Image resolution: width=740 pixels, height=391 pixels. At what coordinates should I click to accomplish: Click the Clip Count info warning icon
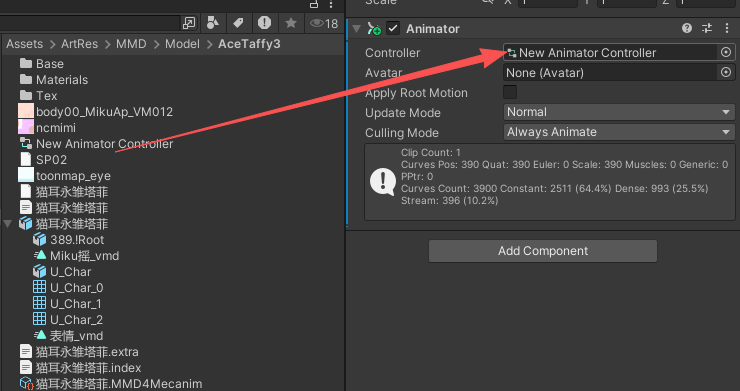point(382,182)
